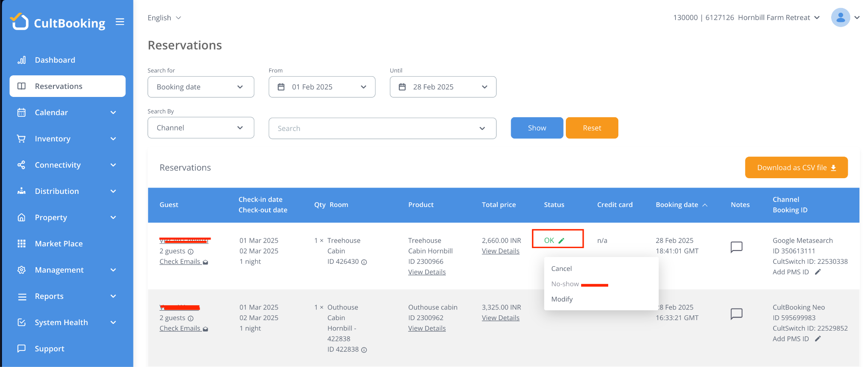Open the From date picker 01 Feb 2025
Screen dimensions: 868x367
click(322, 87)
